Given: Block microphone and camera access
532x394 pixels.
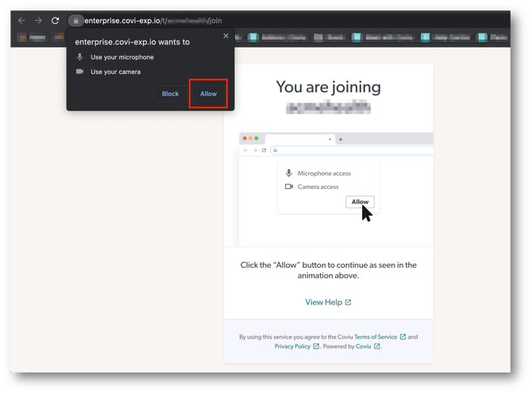Looking at the screenshot, I should point(170,94).
